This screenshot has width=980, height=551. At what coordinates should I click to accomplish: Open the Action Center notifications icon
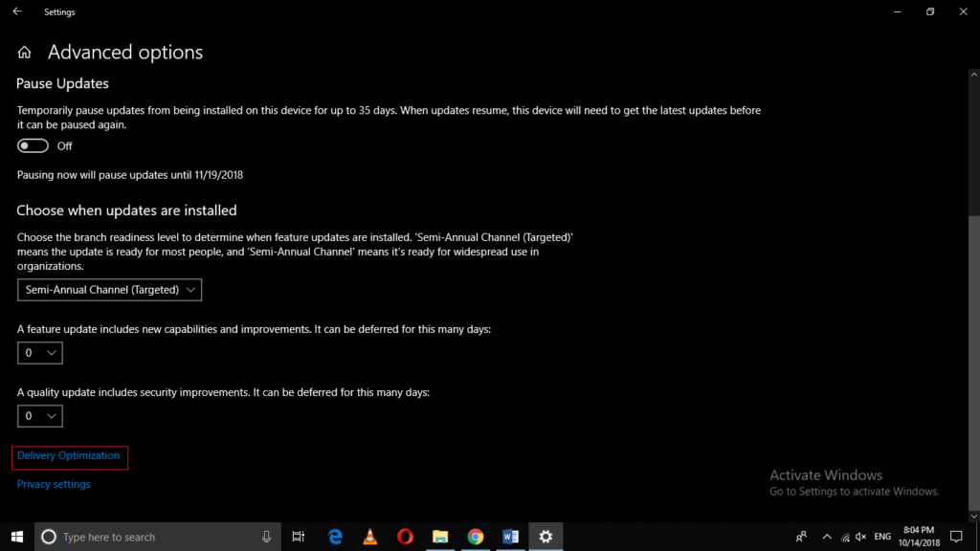tap(956, 537)
